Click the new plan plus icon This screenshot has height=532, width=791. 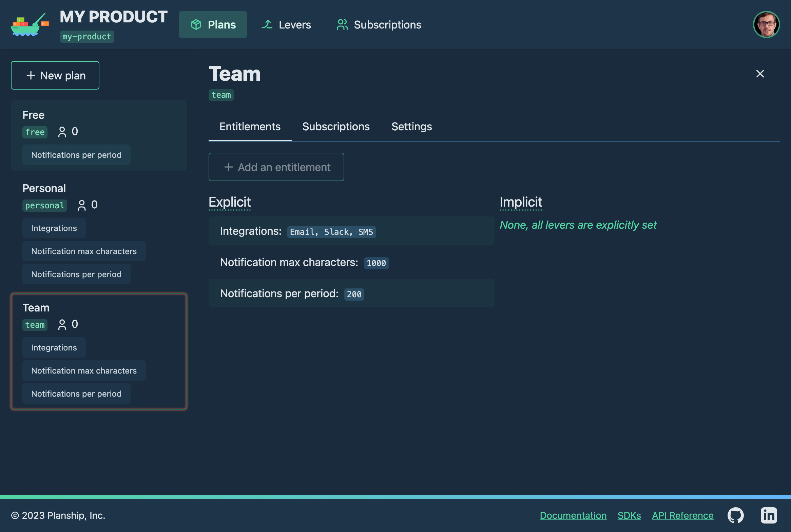coord(30,75)
